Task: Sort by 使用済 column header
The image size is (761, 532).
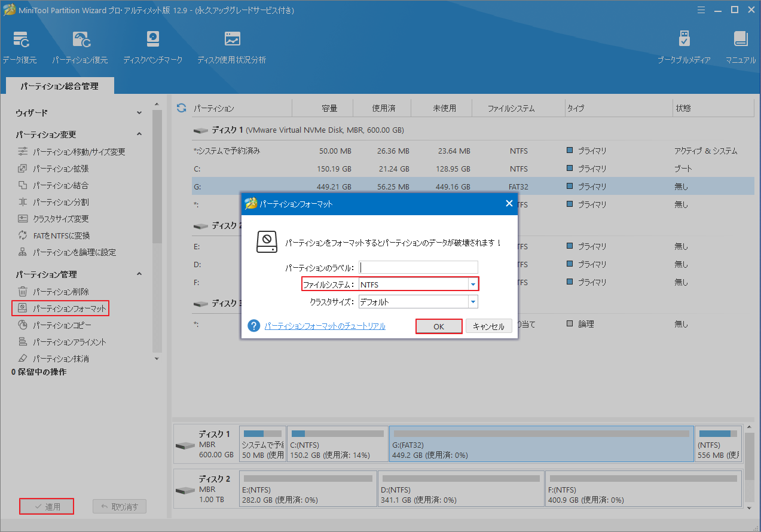Action: pos(383,108)
